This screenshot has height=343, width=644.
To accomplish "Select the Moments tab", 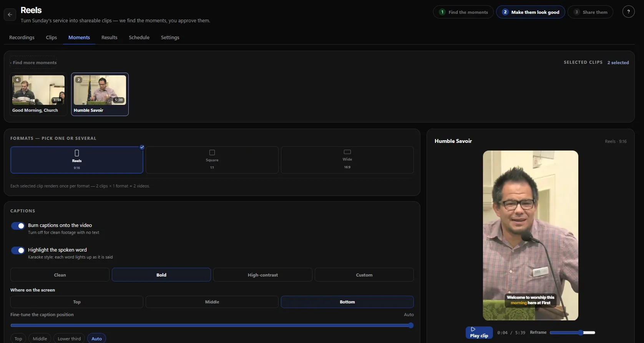I will tap(79, 37).
